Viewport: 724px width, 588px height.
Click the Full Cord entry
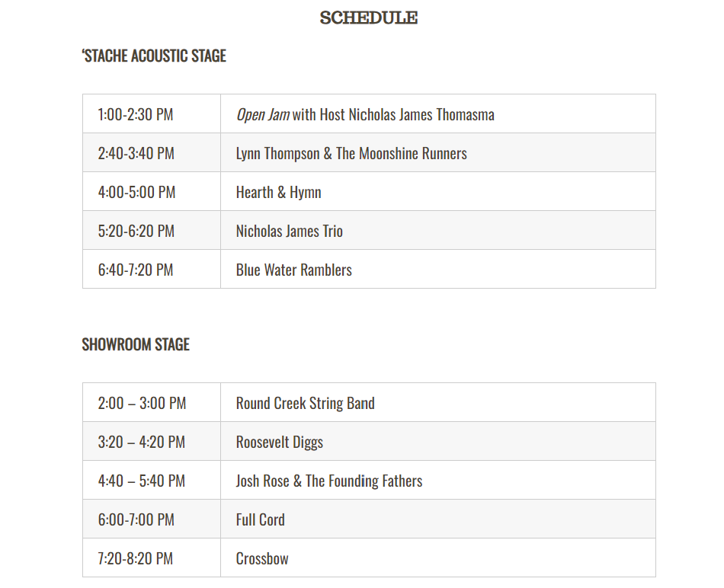[x=261, y=519]
